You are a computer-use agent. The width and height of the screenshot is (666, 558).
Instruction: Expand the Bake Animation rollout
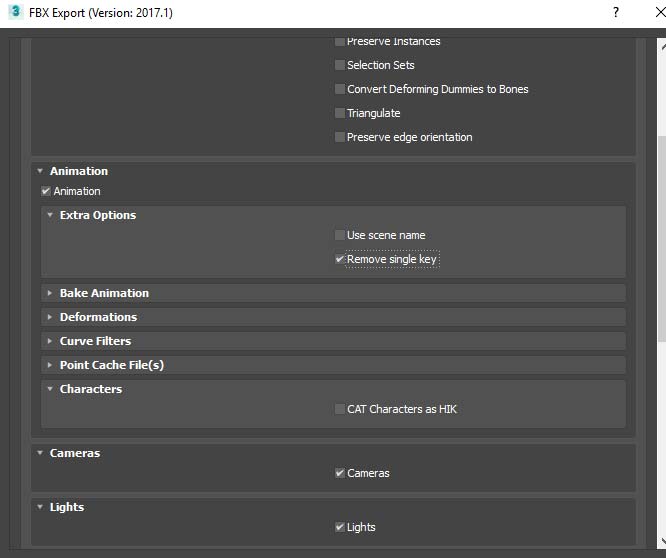tap(50, 293)
